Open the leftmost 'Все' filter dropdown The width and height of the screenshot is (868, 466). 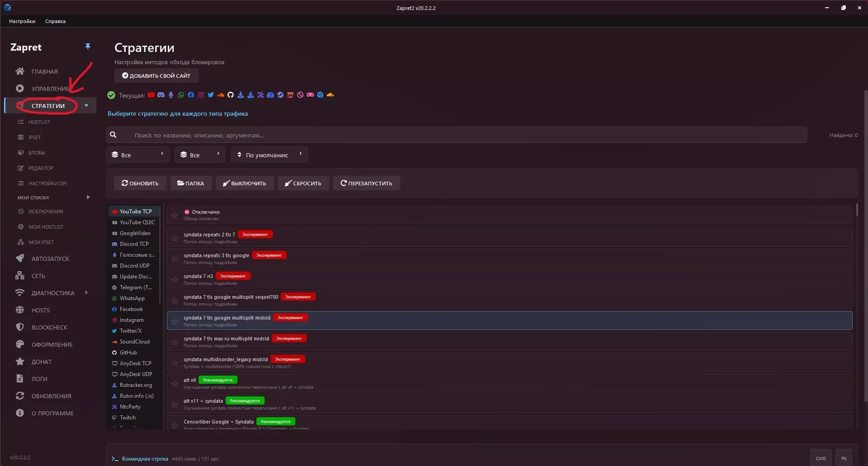(138, 155)
